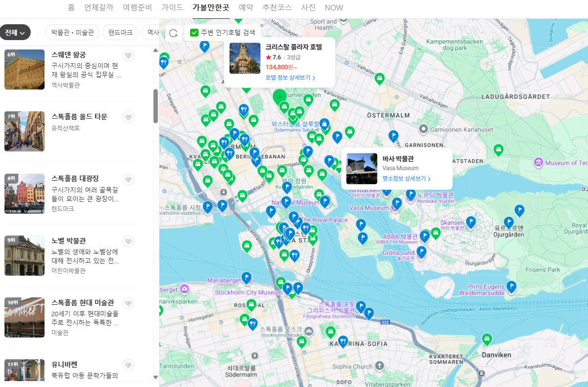
Task: Open the 스웨덴 왕궁 title
Action: click(69, 55)
